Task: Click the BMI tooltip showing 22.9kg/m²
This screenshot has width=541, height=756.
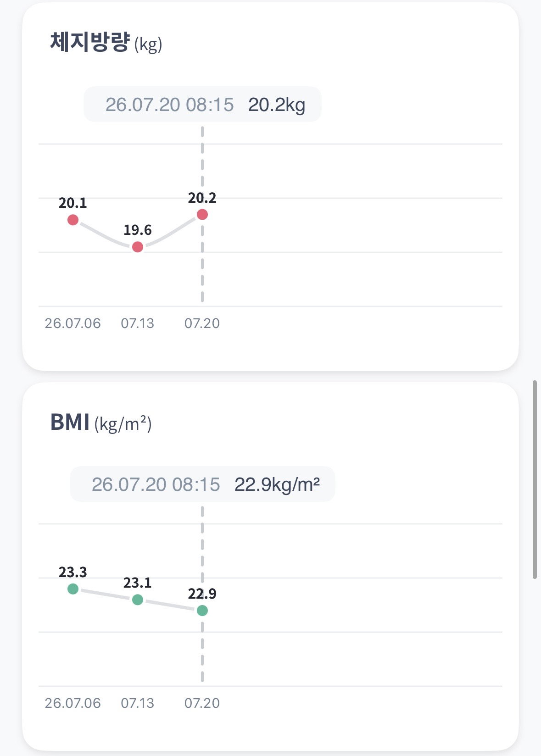Action: (x=202, y=484)
